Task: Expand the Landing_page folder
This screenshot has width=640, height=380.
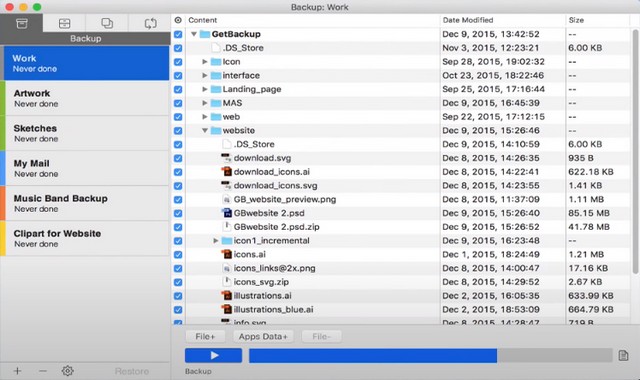Action: tap(205, 89)
